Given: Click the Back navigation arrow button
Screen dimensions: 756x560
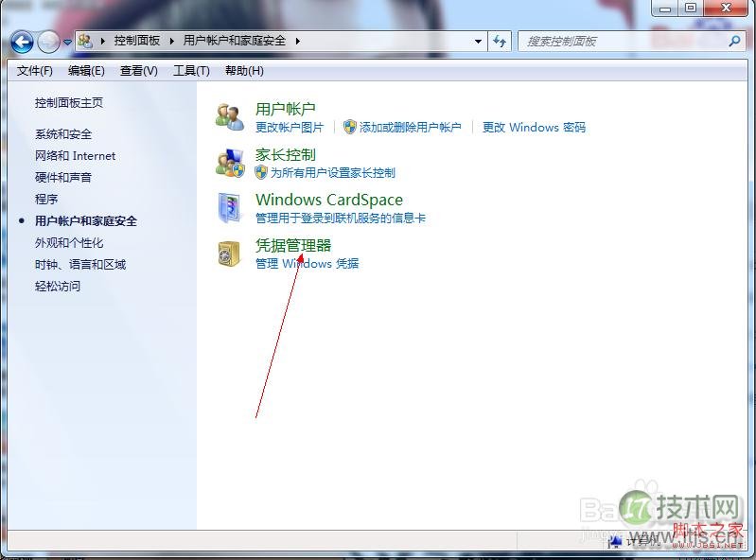Looking at the screenshot, I should point(22,42).
